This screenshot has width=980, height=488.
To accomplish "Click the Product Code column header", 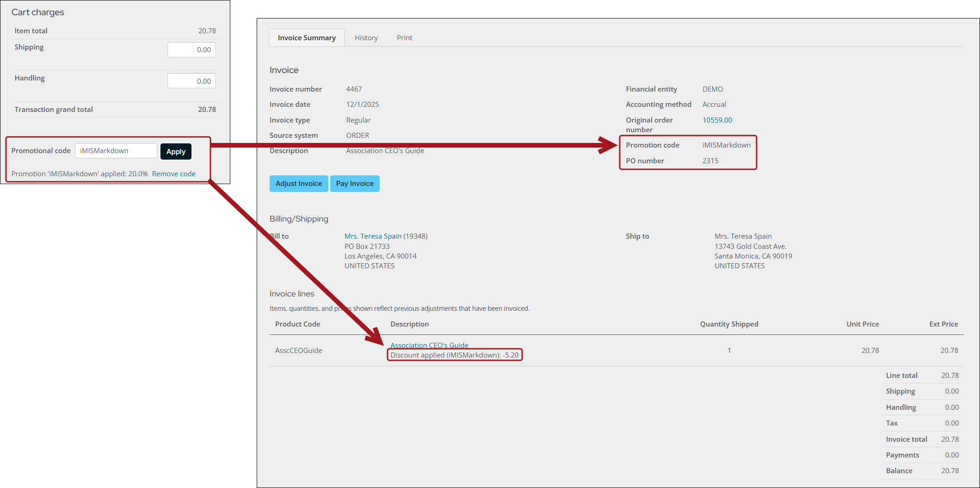I will click(x=297, y=324).
